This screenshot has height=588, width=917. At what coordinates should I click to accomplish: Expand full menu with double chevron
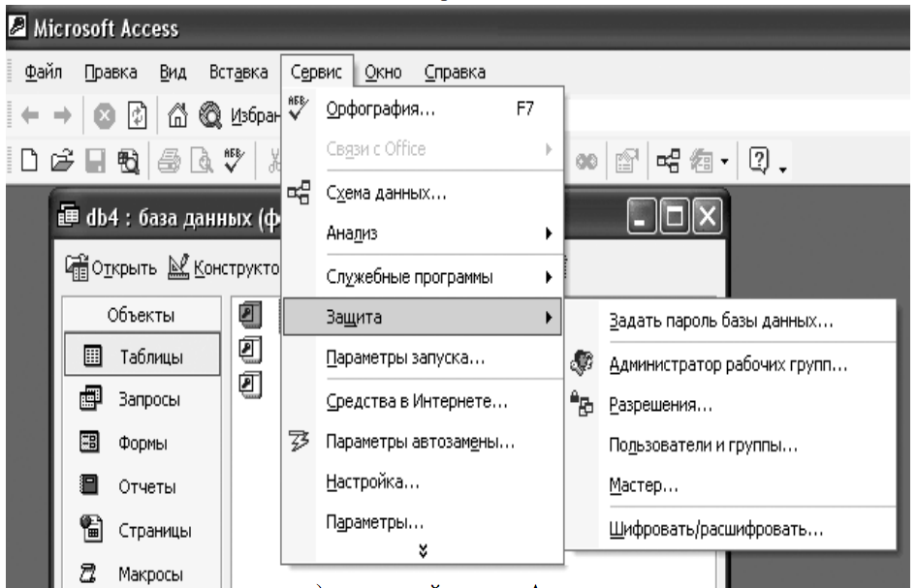point(423,550)
